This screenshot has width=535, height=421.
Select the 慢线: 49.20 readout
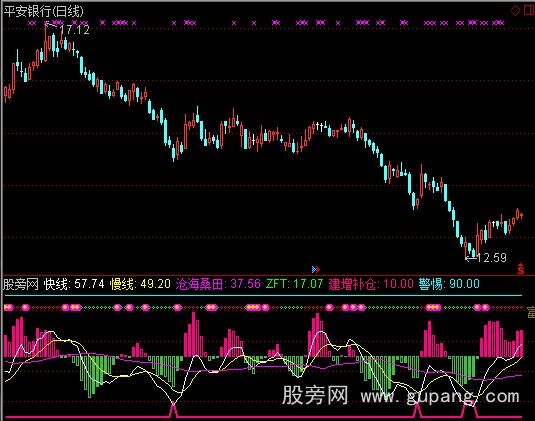[x=140, y=284]
